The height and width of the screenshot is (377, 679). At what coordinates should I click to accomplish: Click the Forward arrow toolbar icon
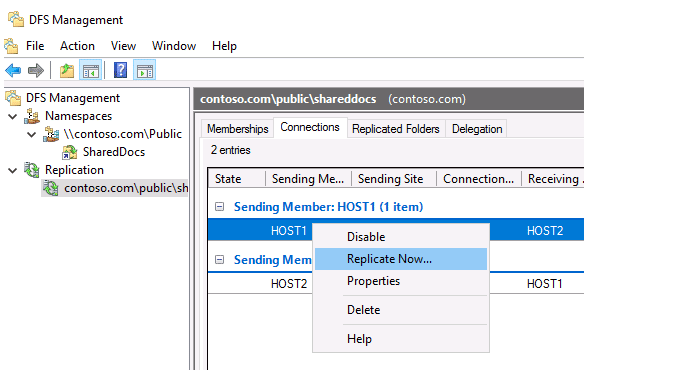tap(36, 70)
